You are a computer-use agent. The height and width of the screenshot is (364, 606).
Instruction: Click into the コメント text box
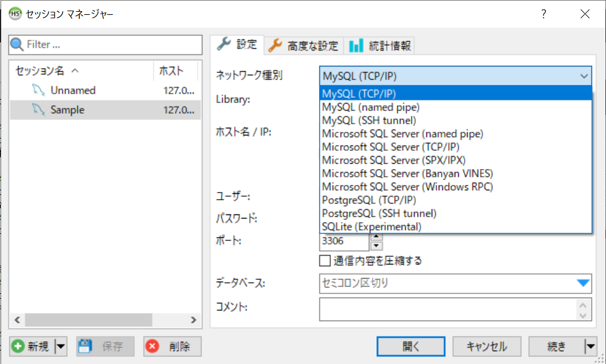(448, 309)
